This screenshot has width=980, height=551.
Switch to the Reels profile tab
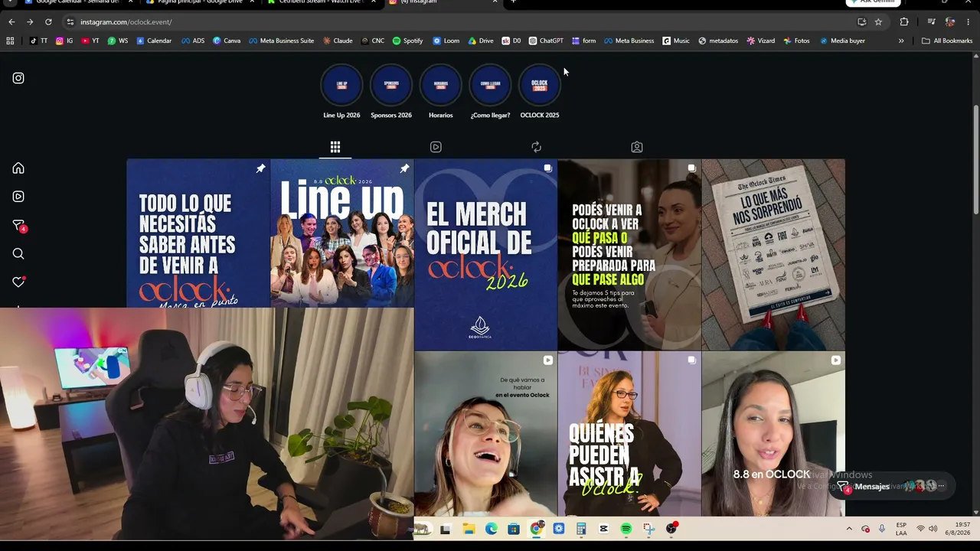point(436,147)
